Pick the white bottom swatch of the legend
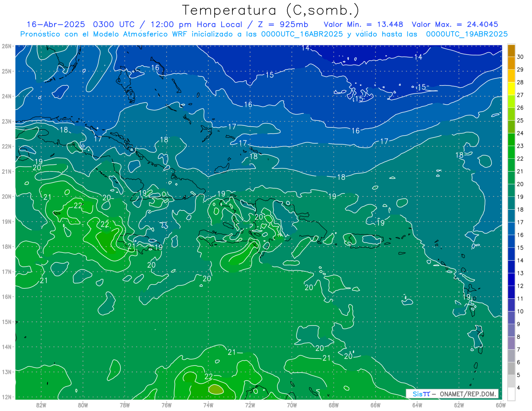 pyautogui.click(x=511, y=394)
